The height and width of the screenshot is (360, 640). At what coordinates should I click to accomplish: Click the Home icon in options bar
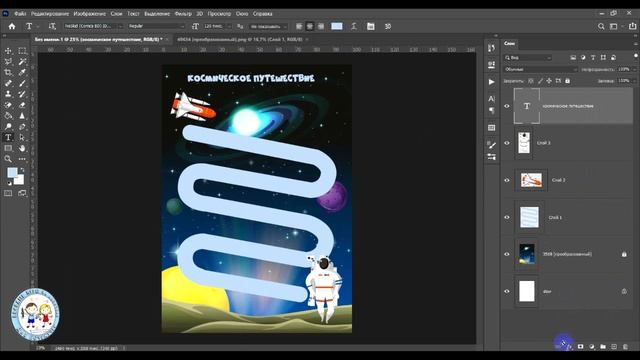point(12,27)
